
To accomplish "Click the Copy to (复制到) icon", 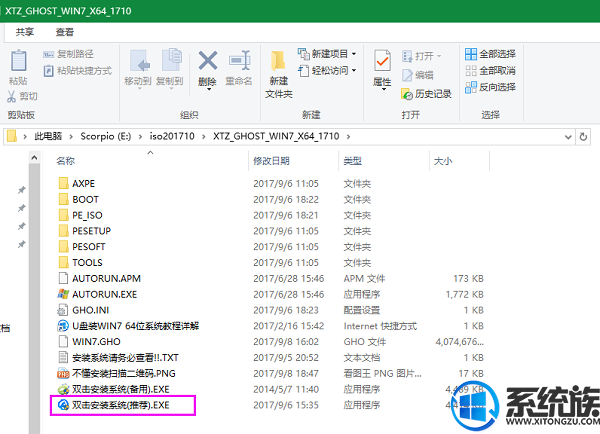I will pyautogui.click(x=171, y=60).
